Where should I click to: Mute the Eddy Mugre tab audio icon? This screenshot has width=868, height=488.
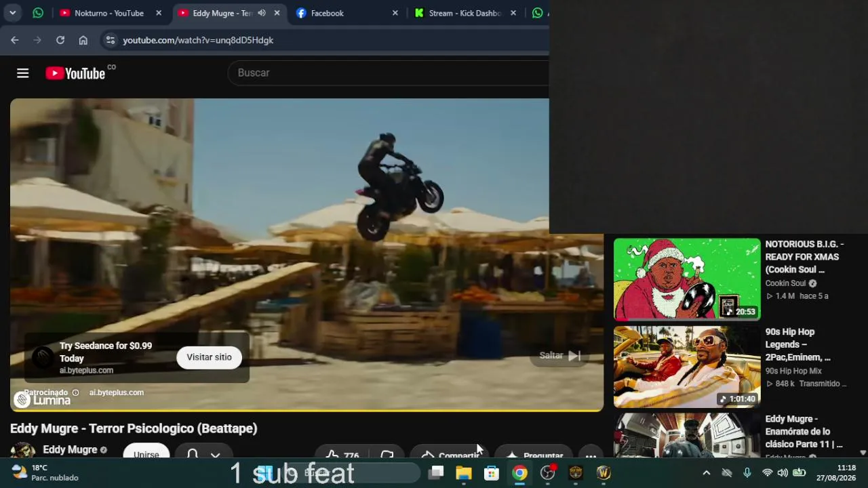click(262, 13)
